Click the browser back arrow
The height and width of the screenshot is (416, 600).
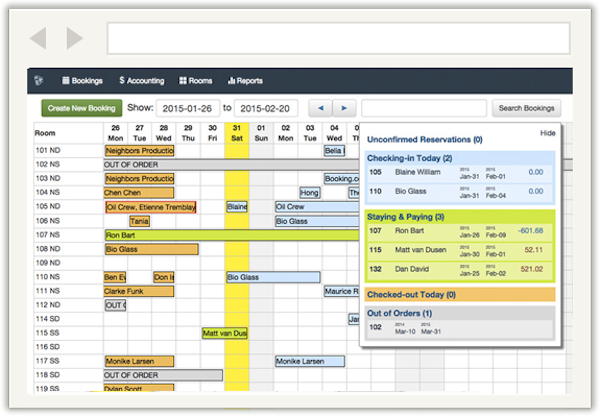click(x=38, y=39)
